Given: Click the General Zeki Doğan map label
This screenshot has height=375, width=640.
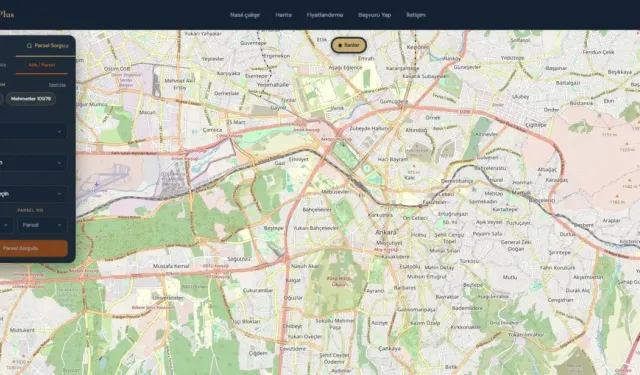Looking at the screenshot, I should click(516, 245).
